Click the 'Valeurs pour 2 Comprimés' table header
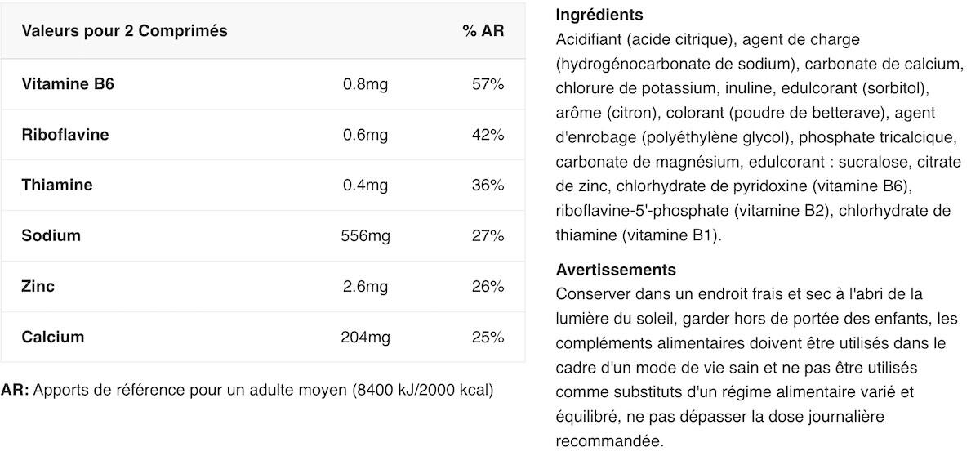 point(124,31)
